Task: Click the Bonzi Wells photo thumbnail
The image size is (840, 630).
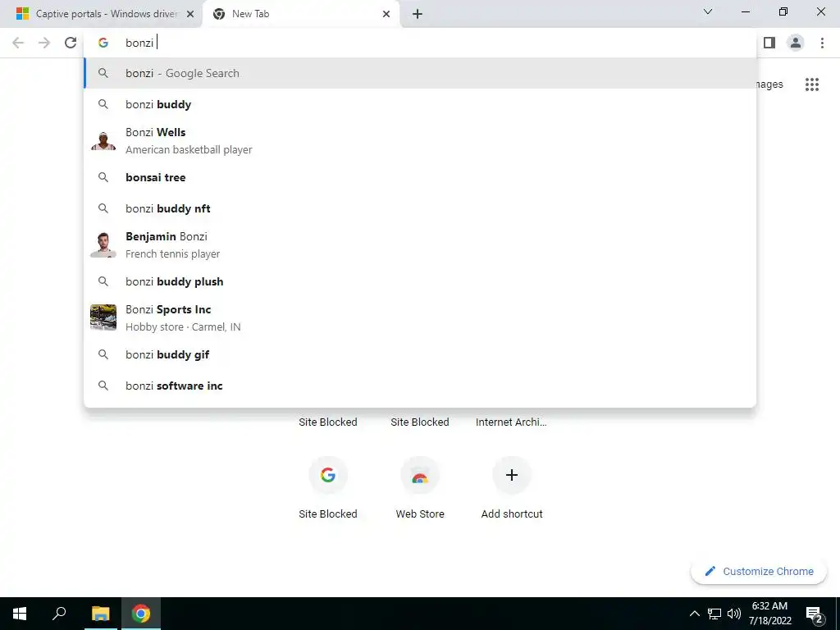Action: 103,141
